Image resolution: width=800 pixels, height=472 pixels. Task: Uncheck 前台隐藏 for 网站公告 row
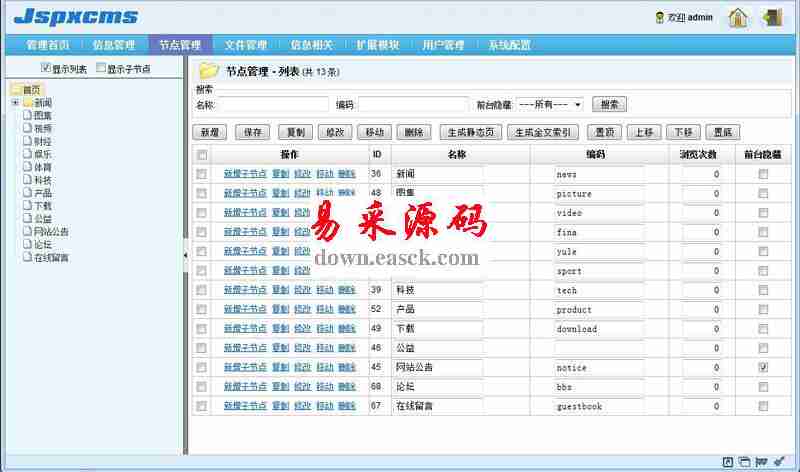tap(764, 368)
